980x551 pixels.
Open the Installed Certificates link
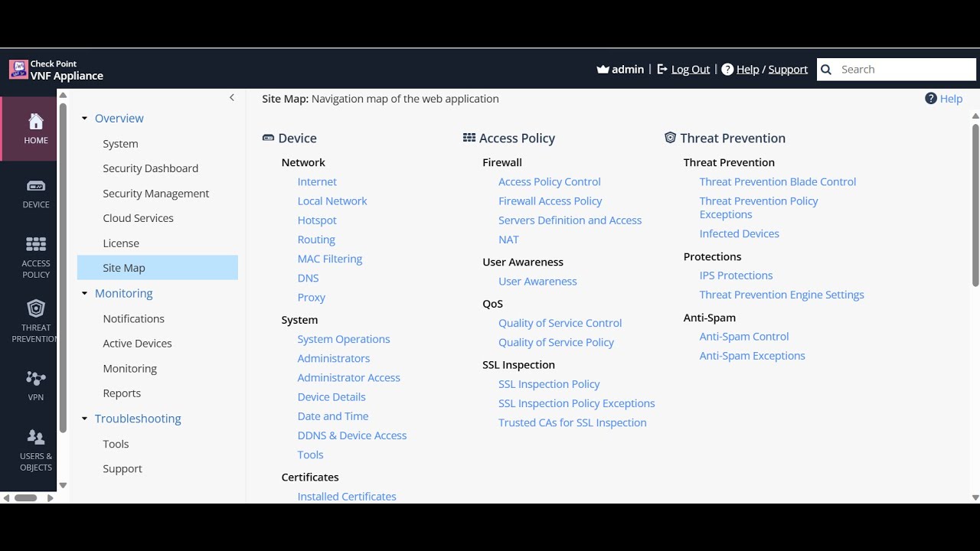[347, 497]
